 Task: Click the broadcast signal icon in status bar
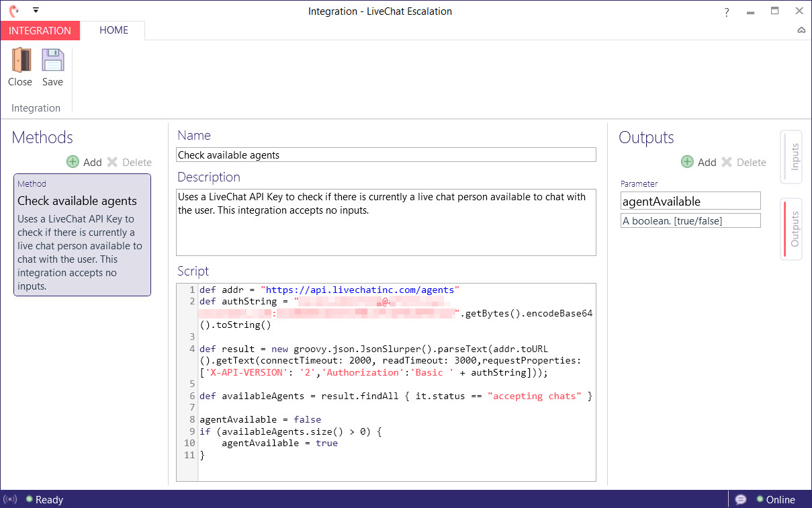10,499
